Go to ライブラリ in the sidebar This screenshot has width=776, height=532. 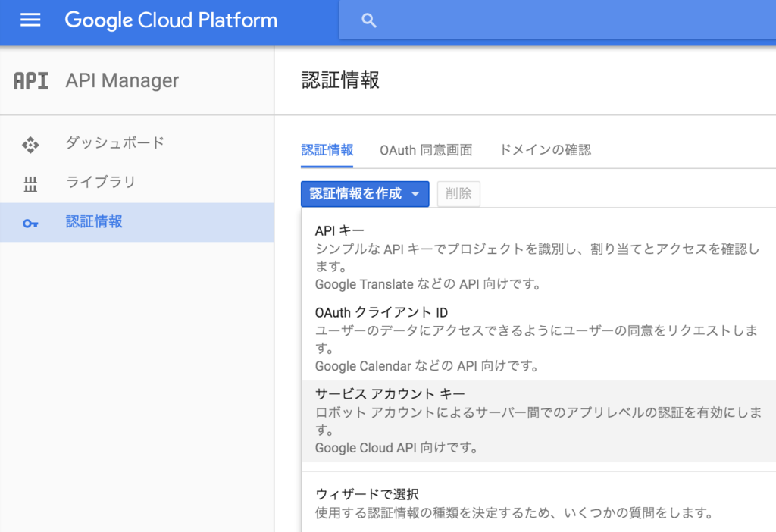(101, 182)
